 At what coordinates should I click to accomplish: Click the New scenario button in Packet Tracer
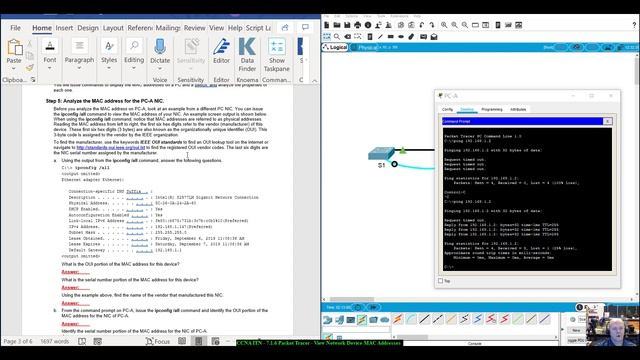[576, 330]
